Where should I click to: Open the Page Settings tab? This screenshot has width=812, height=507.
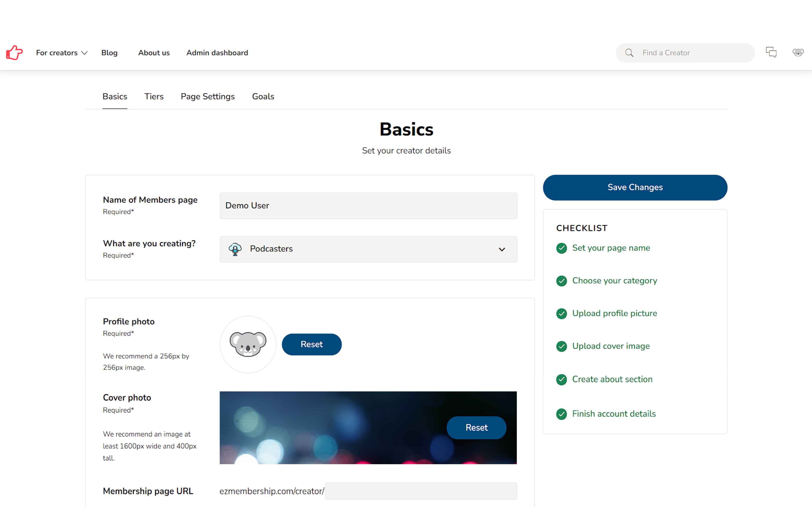(208, 97)
